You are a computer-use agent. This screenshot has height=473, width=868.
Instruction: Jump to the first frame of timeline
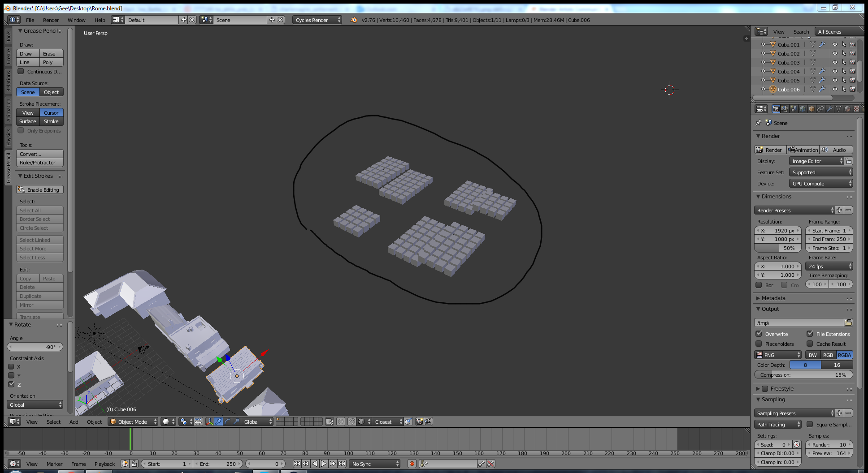coord(297,464)
